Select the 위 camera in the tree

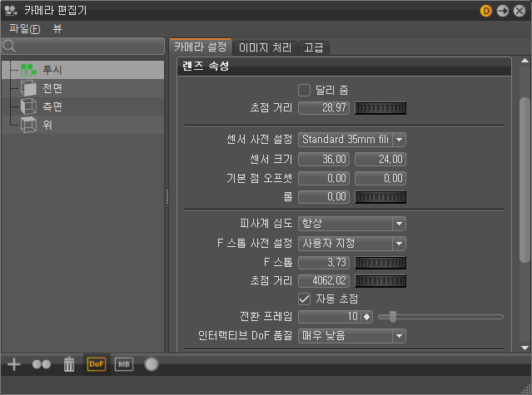(82, 125)
